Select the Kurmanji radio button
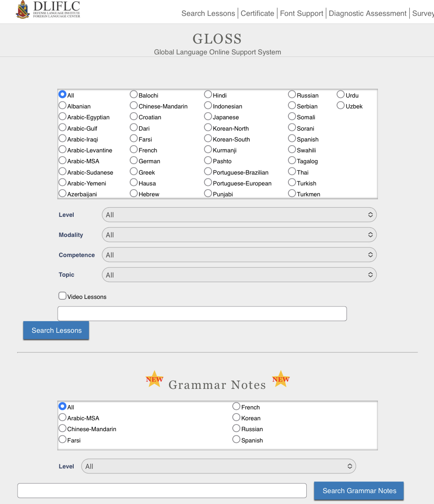This screenshot has width=434, height=504. tap(208, 149)
